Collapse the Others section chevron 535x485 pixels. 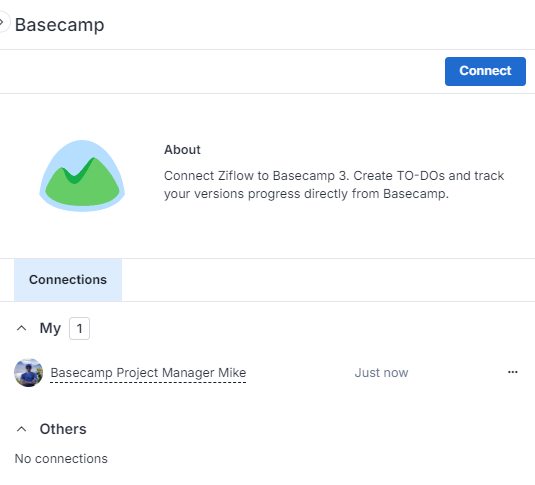[21, 429]
